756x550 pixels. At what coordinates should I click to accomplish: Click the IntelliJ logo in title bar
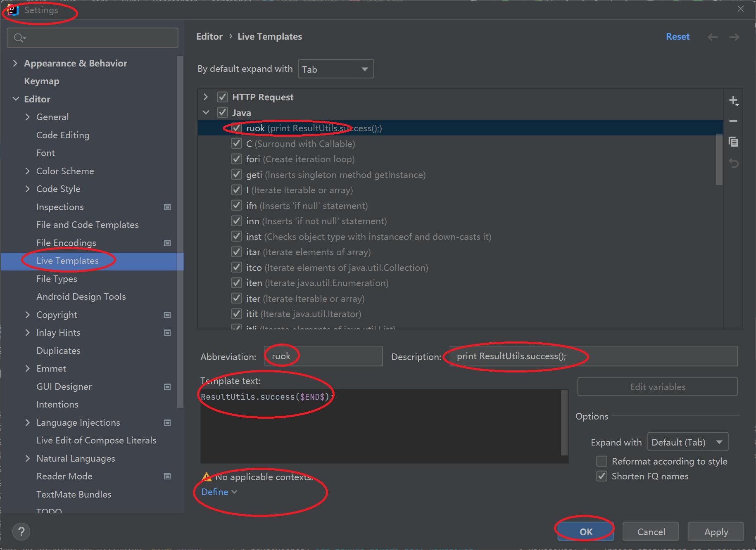coord(13,9)
